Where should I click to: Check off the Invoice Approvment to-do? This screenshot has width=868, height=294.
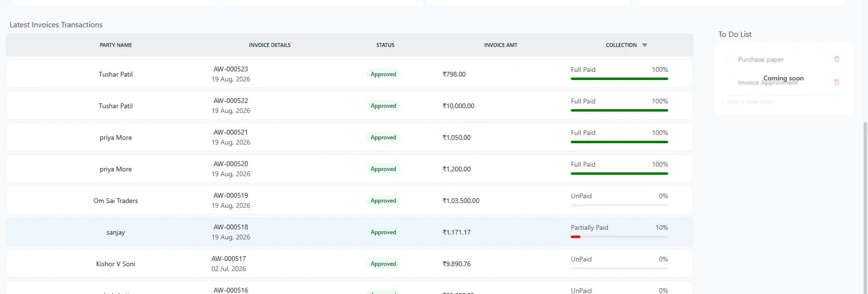click(x=730, y=82)
